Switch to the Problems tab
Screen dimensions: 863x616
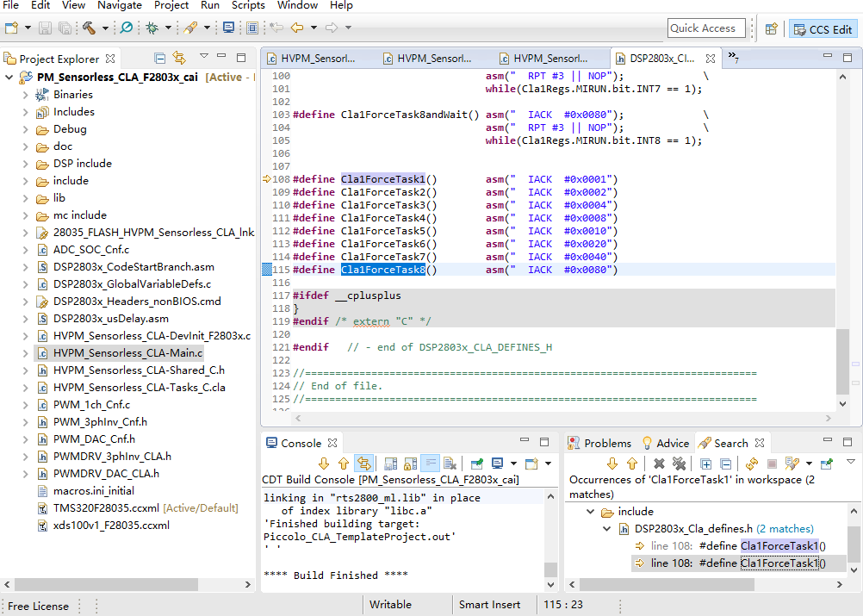pos(606,443)
